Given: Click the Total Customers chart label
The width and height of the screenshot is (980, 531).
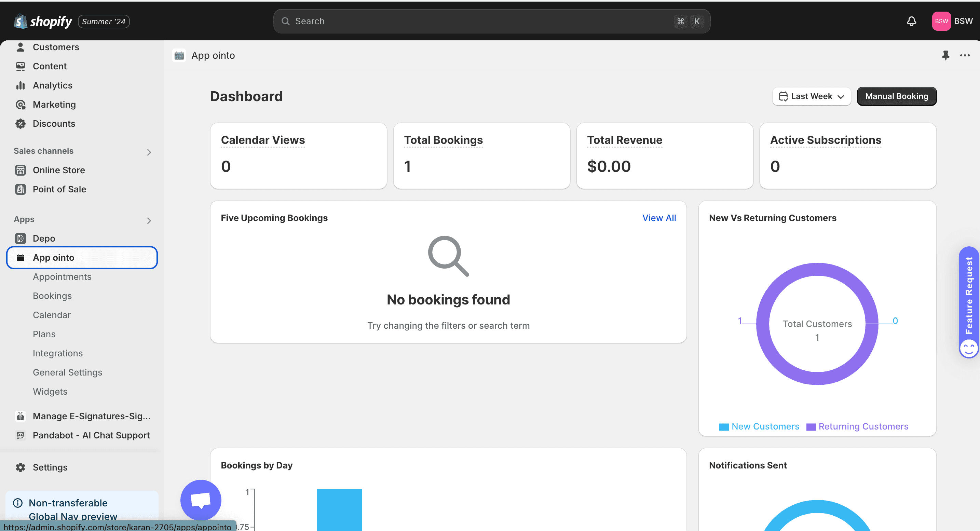Looking at the screenshot, I should tap(817, 324).
